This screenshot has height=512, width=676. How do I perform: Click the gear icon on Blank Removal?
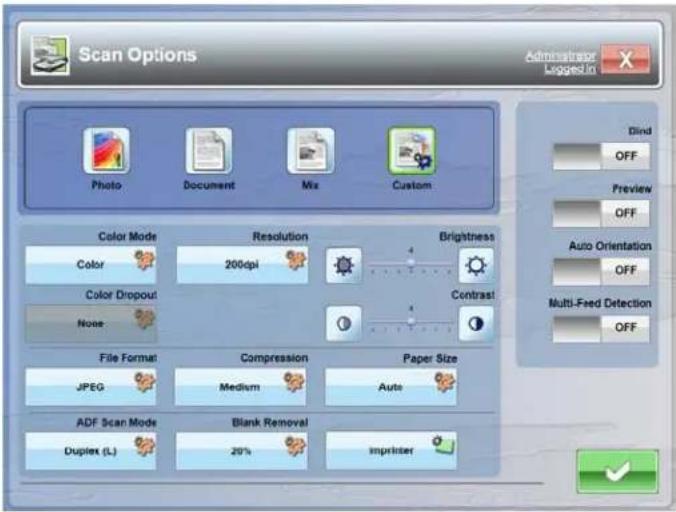pyautogui.click(x=295, y=446)
